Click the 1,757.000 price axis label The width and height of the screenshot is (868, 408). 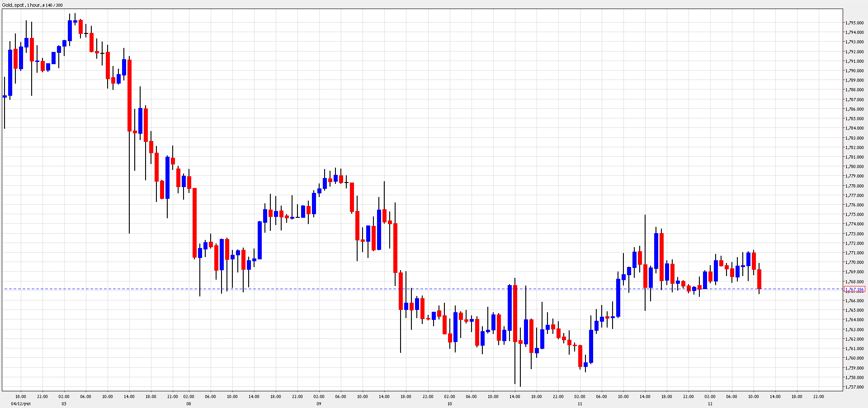pyautogui.click(x=854, y=387)
